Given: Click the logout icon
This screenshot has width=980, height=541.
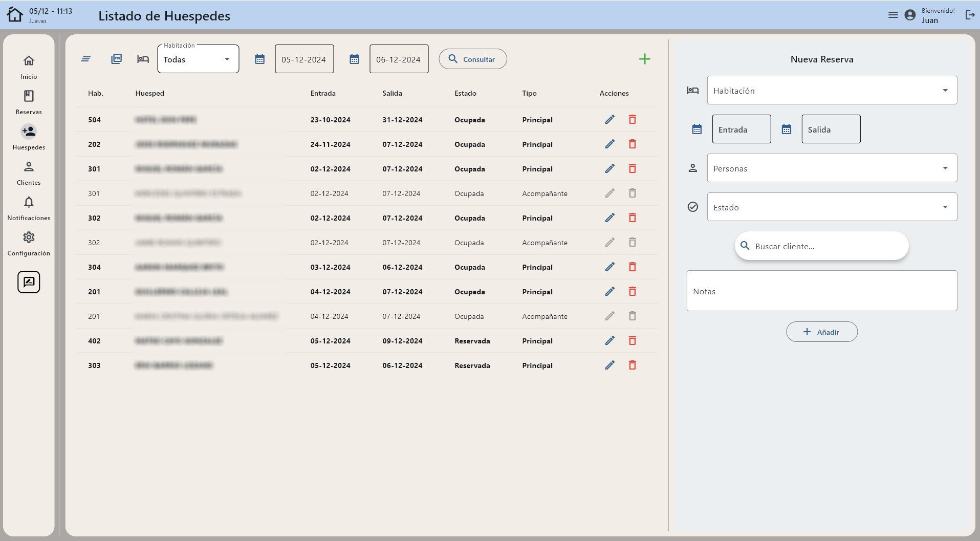Looking at the screenshot, I should point(970,15).
